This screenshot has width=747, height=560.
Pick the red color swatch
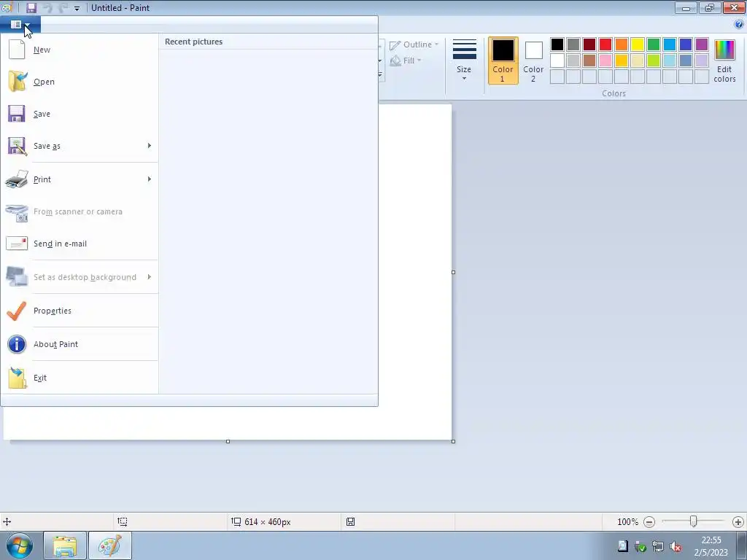click(605, 44)
